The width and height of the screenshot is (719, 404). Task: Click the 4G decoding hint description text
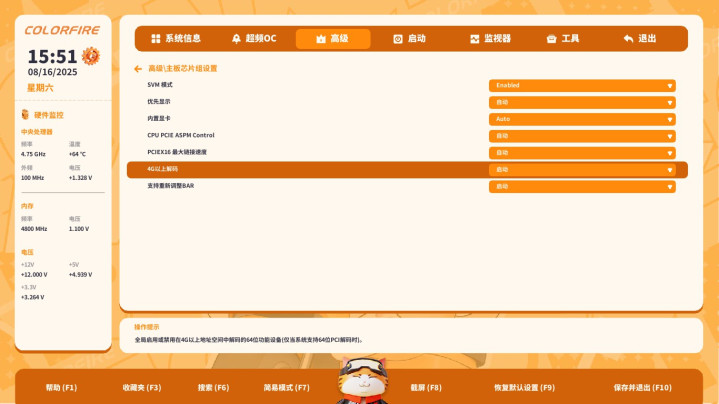coord(249,340)
